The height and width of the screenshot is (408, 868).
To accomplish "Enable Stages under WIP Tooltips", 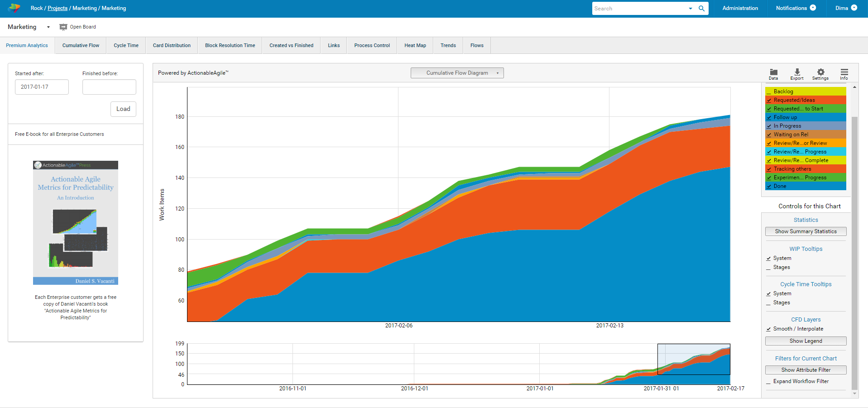I will coord(768,268).
